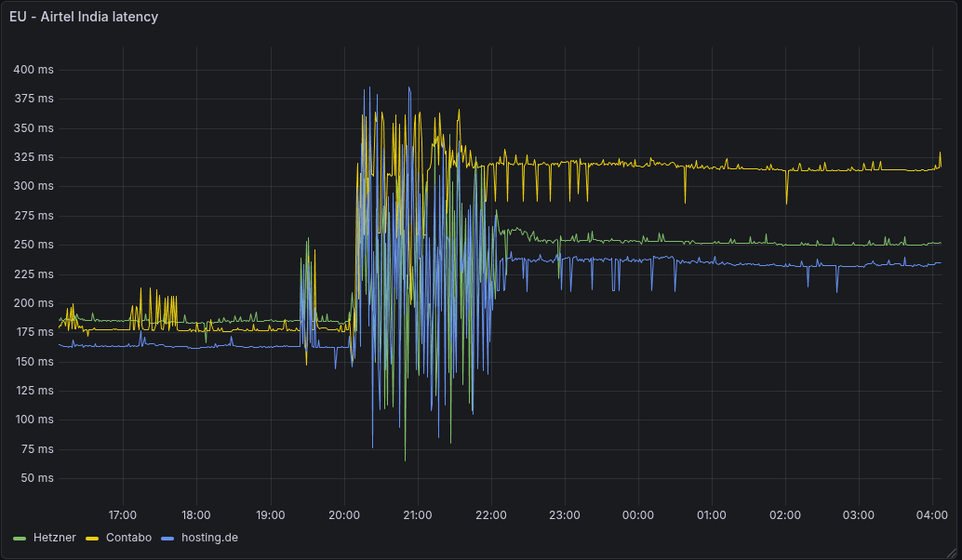Click the 175 ms y-axis label

[x=33, y=332]
